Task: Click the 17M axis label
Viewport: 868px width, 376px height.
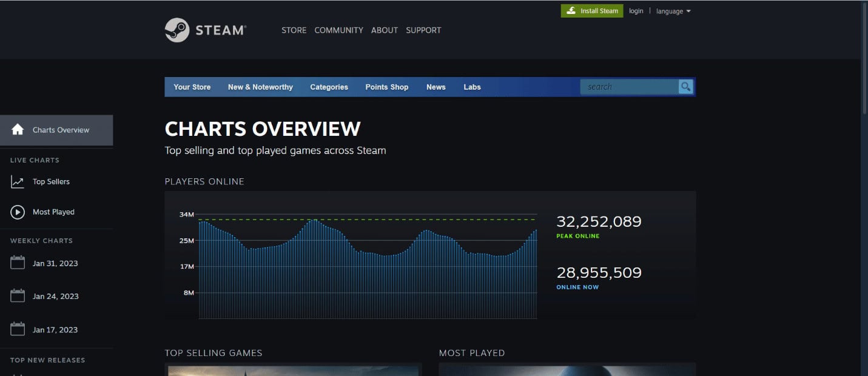Action: 186,267
